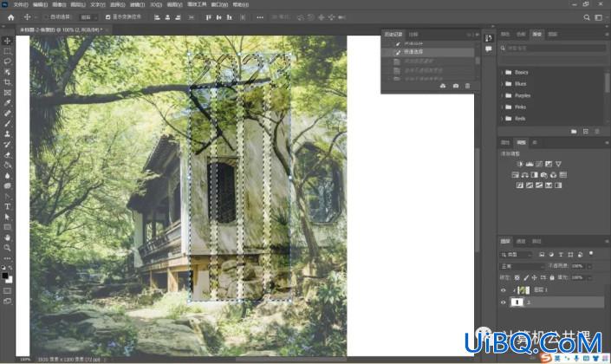
Task: Select the Path Selection tool
Action: coord(7,217)
